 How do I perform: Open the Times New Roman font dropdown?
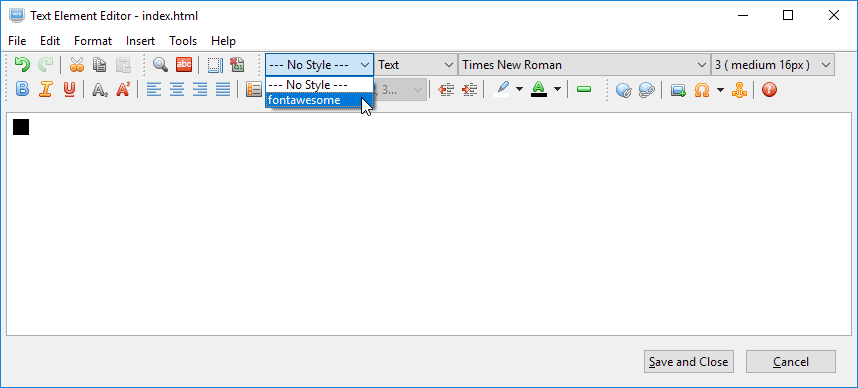pyautogui.click(x=584, y=65)
